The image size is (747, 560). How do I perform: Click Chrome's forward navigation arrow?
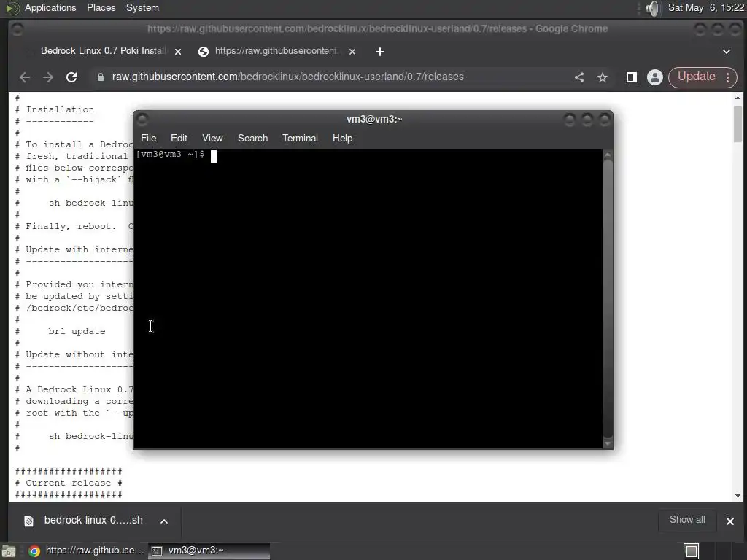(47, 77)
